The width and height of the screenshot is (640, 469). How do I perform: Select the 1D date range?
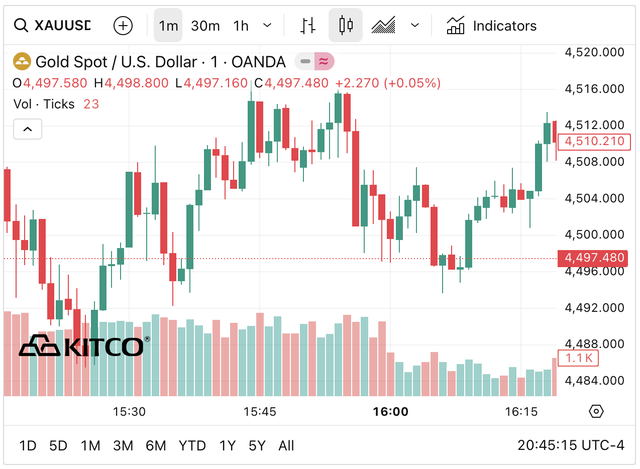pyautogui.click(x=28, y=445)
